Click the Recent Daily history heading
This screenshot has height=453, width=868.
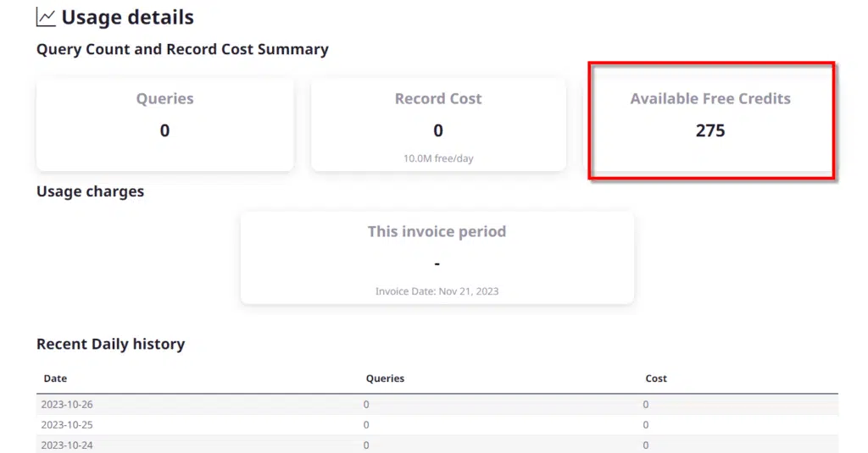(x=110, y=344)
